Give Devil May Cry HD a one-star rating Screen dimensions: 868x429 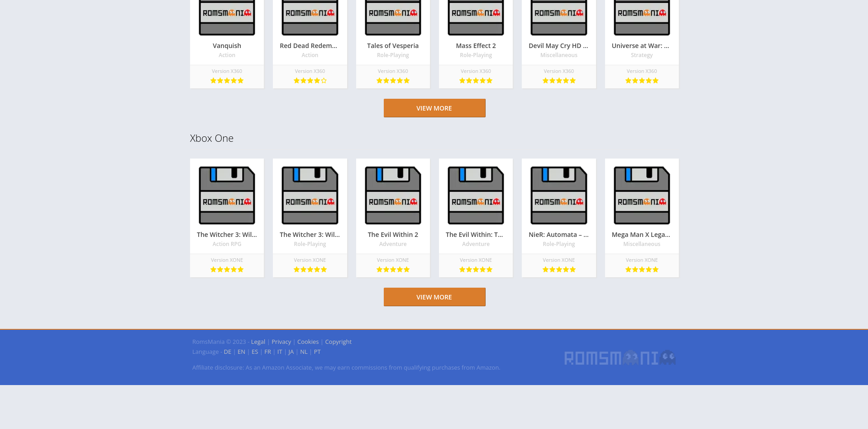click(x=545, y=80)
